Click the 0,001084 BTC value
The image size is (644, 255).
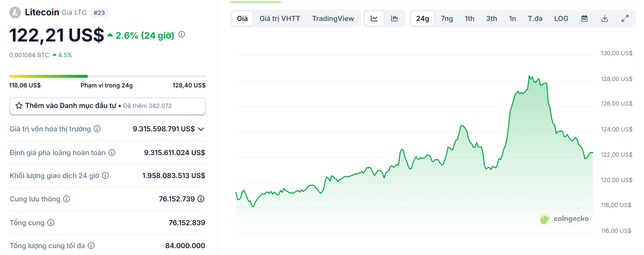[29, 55]
